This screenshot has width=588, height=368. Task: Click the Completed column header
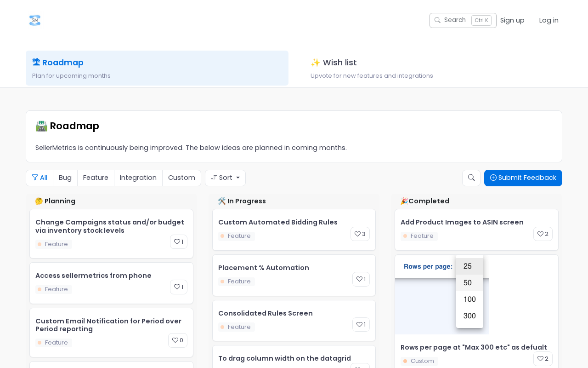(424, 201)
